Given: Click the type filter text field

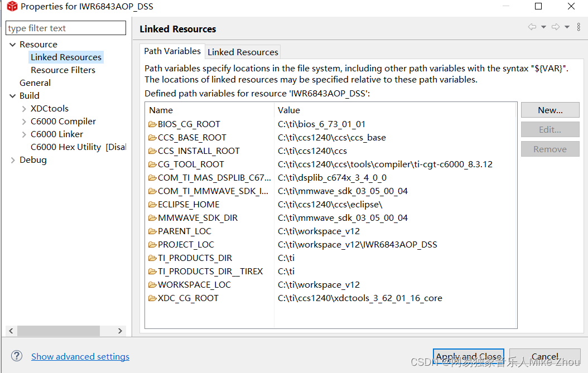Looking at the screenshot, I should click(65, 27).
